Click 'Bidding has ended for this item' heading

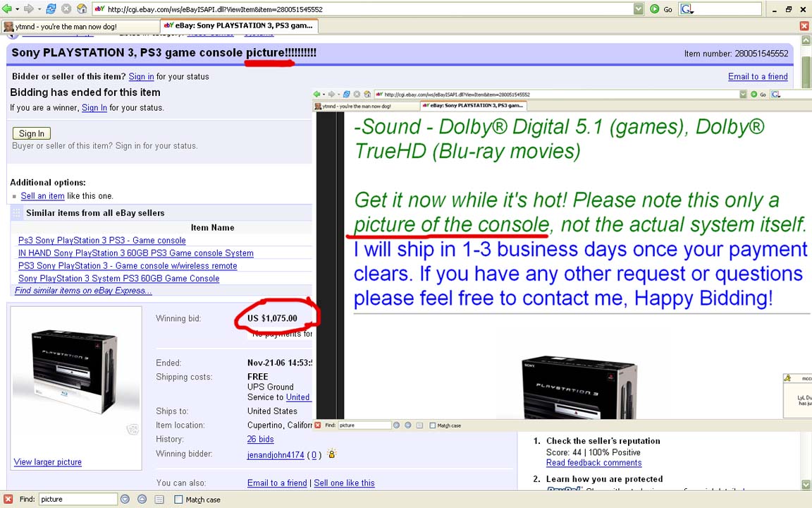(85, 92)
